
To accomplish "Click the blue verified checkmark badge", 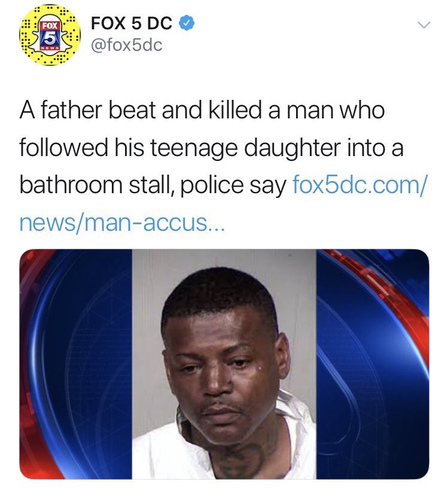I will click(x=187, y=23).
